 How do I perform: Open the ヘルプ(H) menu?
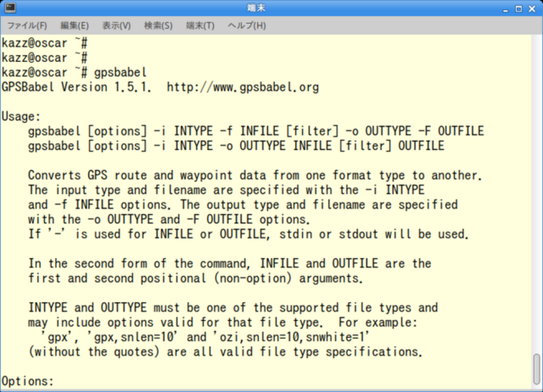tap(247, 25)
